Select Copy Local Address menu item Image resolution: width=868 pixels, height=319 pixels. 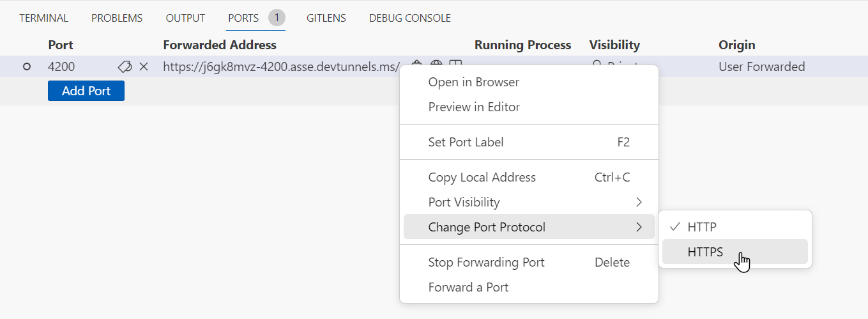529,177
